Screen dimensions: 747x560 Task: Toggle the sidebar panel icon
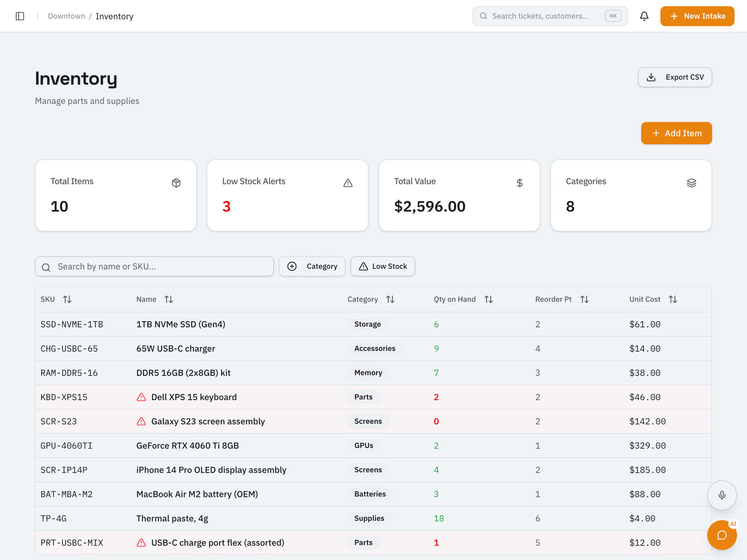(x=20, y=16)
